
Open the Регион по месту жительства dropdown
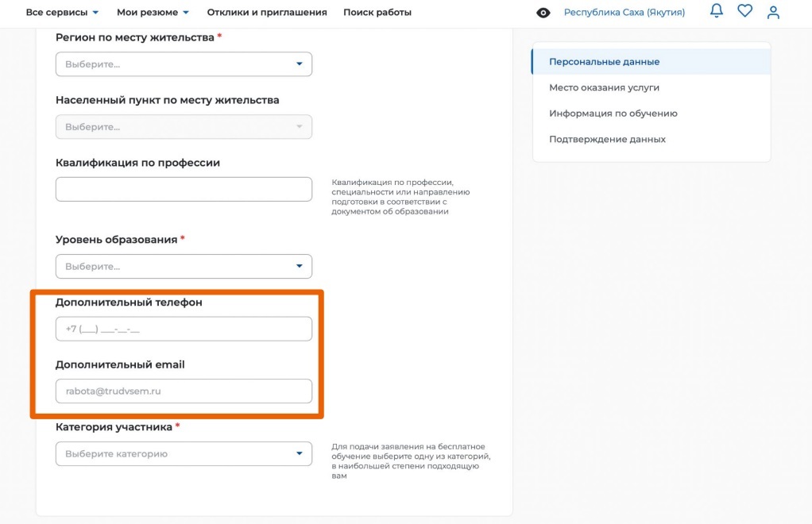click(184, 64)
